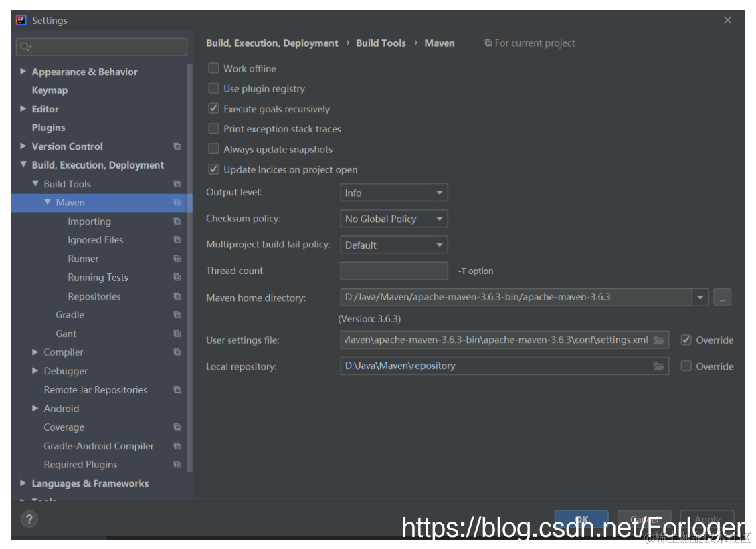Click the project-level icon beside Remote Jar Repositories
This screenshot has width=756, height=549.
pos(177,389)
